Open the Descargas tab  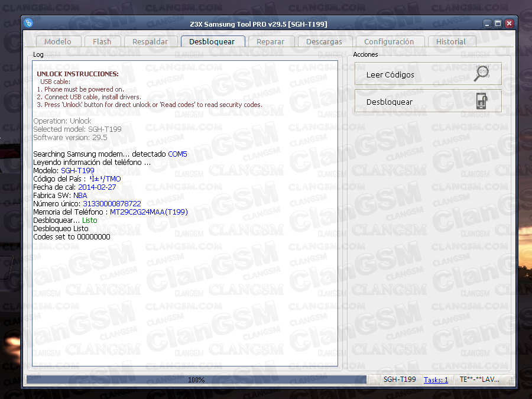tap(325, 42)
